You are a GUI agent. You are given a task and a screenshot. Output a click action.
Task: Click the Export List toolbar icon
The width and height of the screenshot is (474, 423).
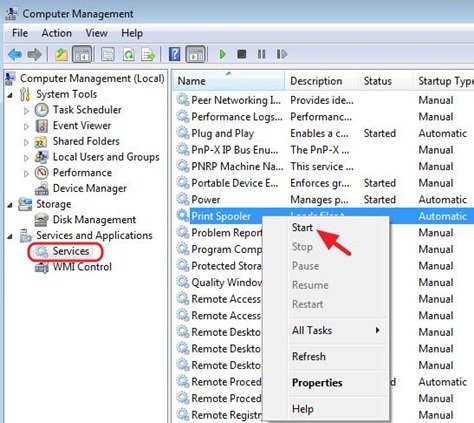(x=148, y=54)
